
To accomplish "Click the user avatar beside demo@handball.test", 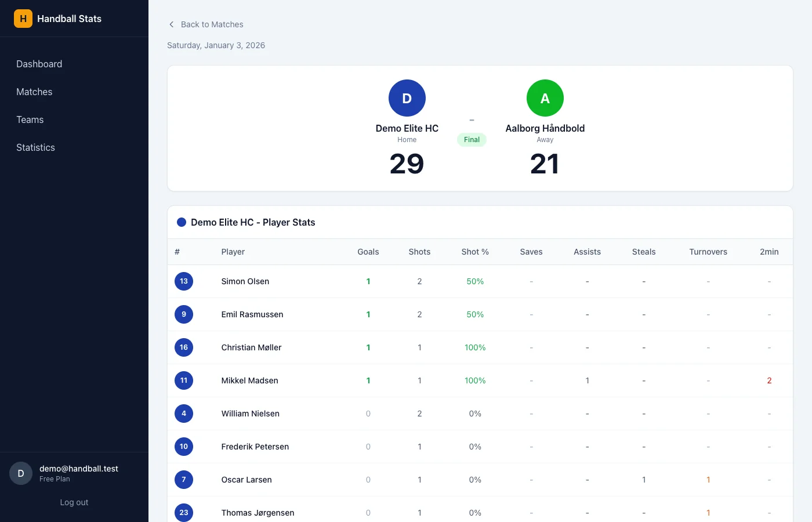I will (21, 473).
